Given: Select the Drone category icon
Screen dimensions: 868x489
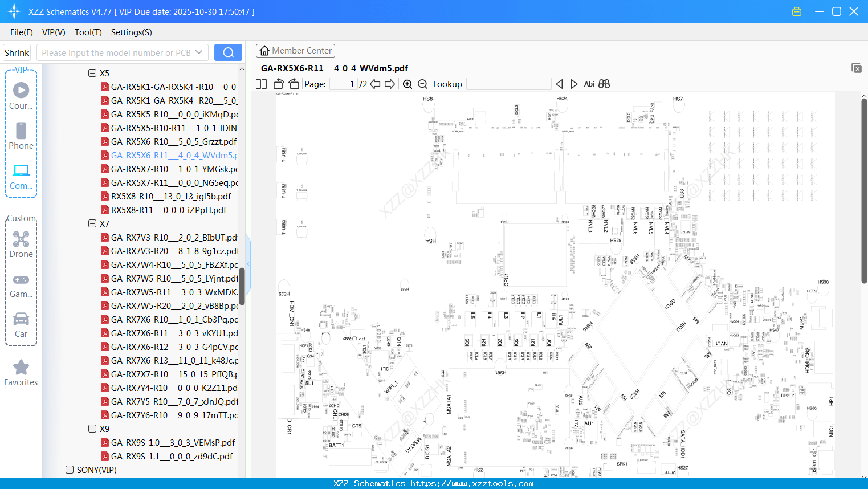Looking at the screenshot, I should tap(21, 244).
